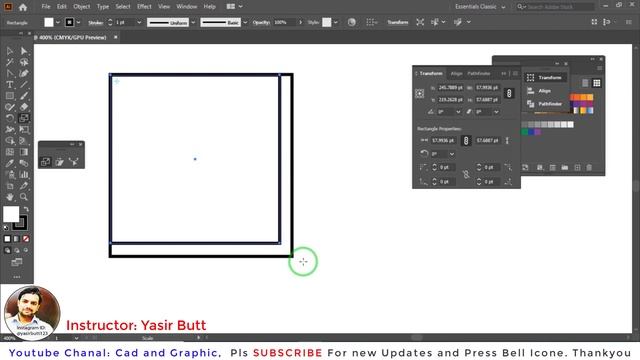Switch swatches panel to thumbnail grid view
Image resolution: width=640 pixels, height=360 pixels.
[x=596, y=83]
